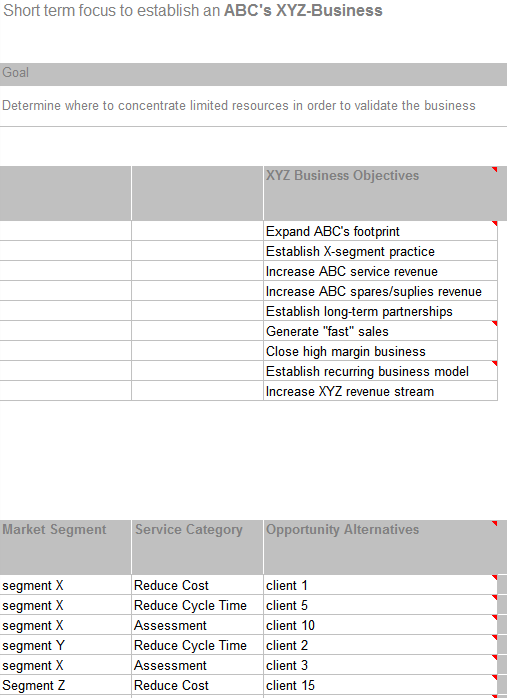Select 'Reduce Cost' cell in client 1 row
Image resolution: width=507 pixels, height=698 pixels.
click(197, 585)
